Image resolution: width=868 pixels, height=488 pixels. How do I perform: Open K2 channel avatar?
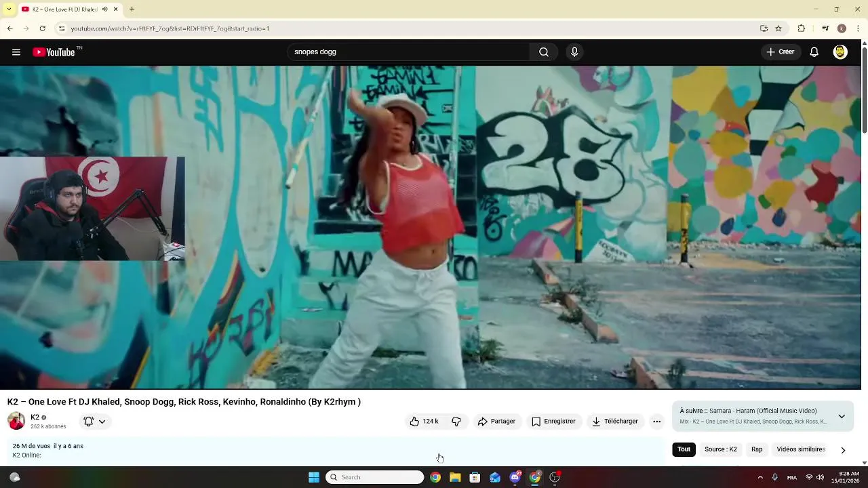pyautogui.click(x=16, y=421)
